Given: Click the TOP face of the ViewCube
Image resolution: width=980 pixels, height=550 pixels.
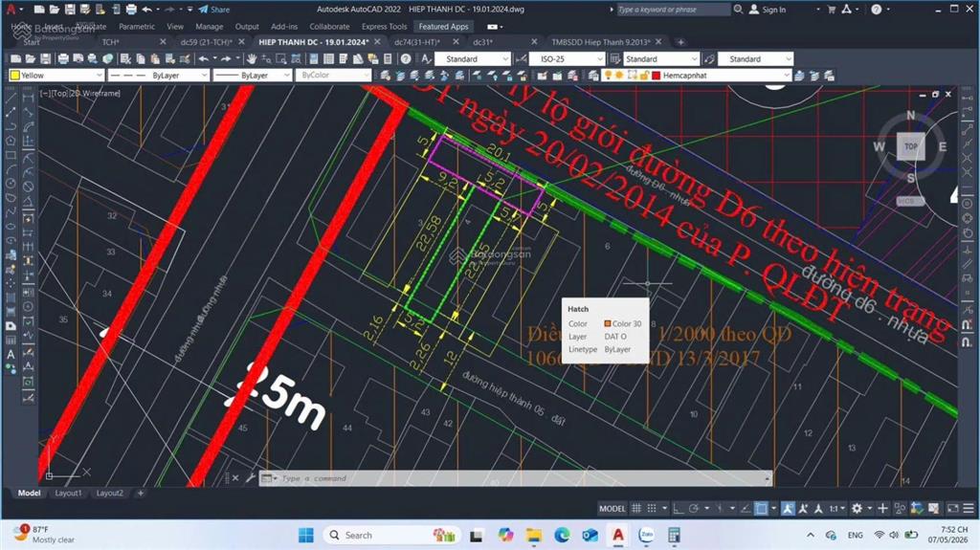Looking at the screenshot, I should point(911,146).
